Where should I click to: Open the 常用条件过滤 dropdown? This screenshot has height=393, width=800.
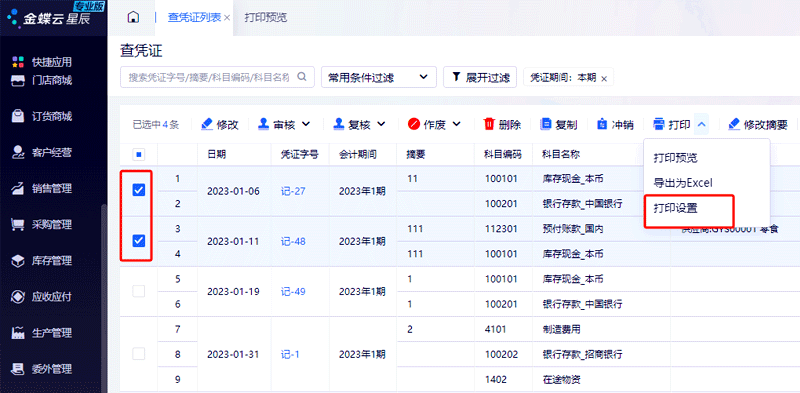379,77
